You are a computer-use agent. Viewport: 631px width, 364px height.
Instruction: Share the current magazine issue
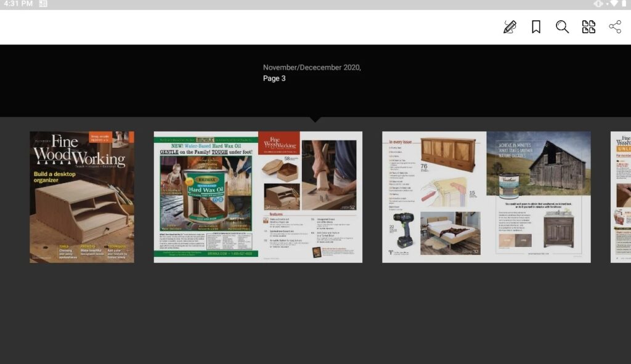pos(614,26)
